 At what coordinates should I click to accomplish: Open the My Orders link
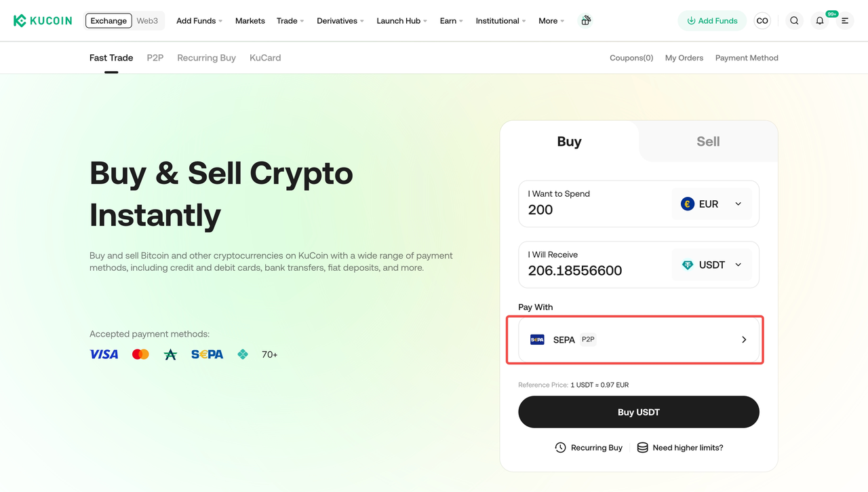pos(684,58)
